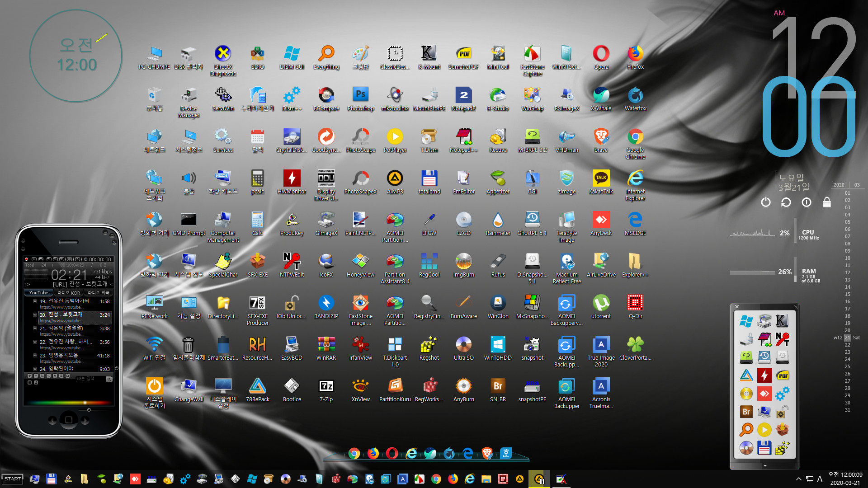Open Acronis TrueImage desktop icon
Screen dimensions: 868x488
(601, 392)
